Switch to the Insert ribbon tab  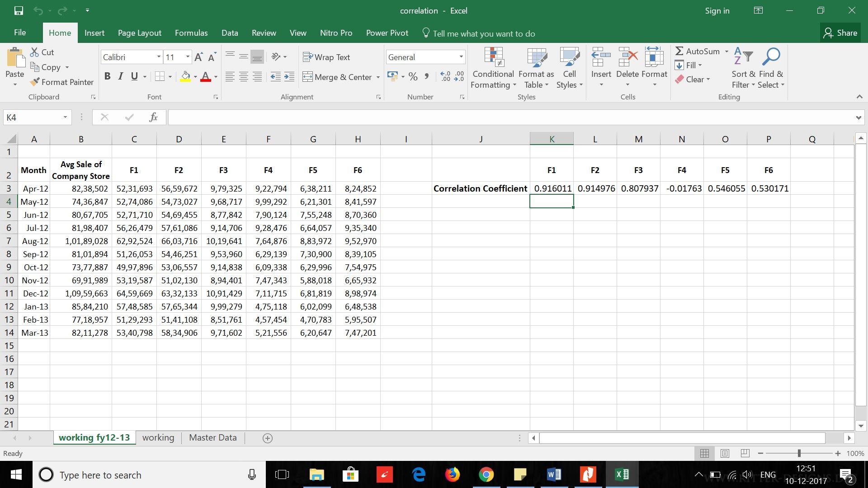pos(94,33)
